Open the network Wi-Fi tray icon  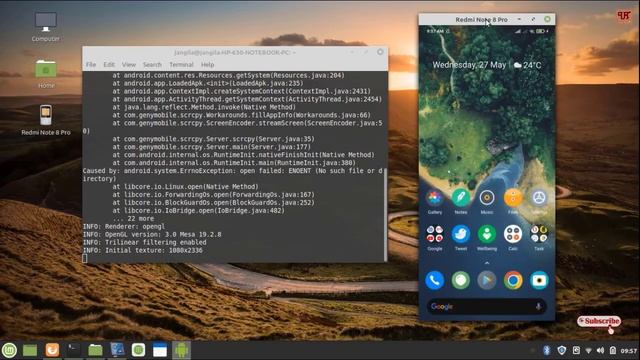(x=588, y=351)
